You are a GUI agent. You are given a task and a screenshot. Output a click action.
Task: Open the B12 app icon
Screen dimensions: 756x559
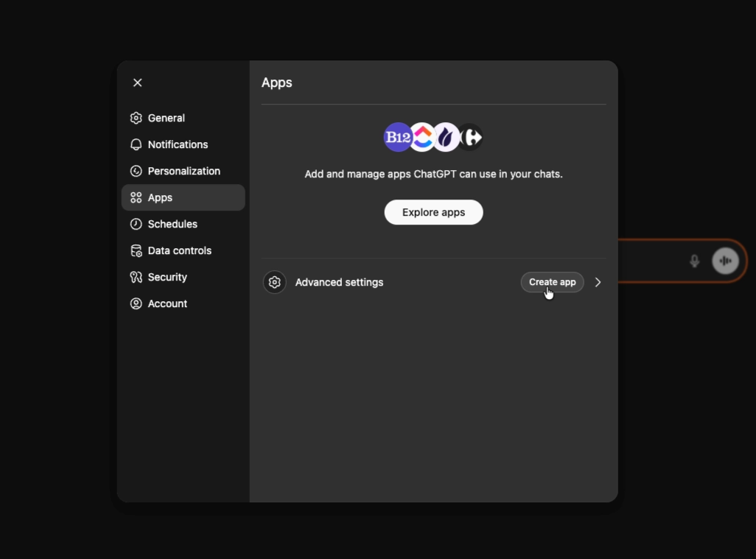coord(398,137)
